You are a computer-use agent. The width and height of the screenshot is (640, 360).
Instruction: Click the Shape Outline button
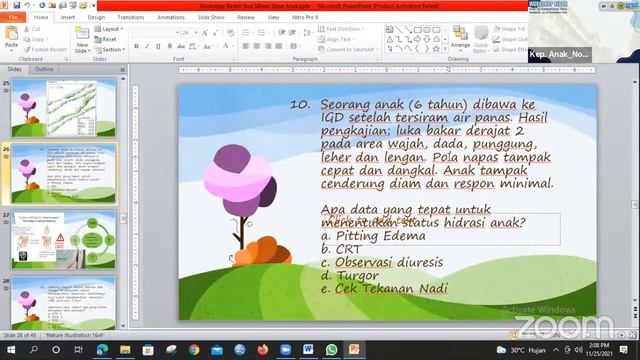510,39
